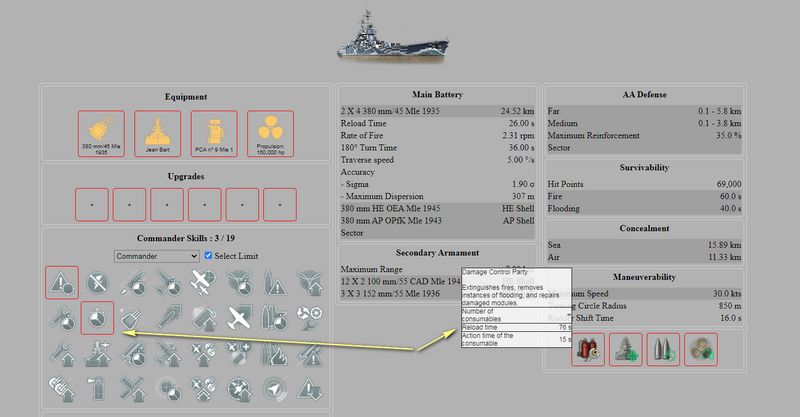This screenshot has height=417, width=800.
Task: Click the 380 mm AP OPfK Mle 1943 row
Action: click(436, 220)
